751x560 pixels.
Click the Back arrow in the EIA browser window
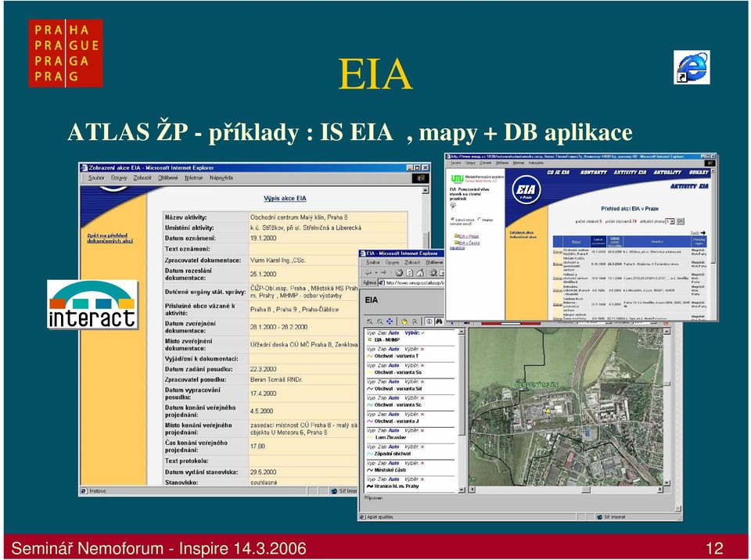[368, 273]
